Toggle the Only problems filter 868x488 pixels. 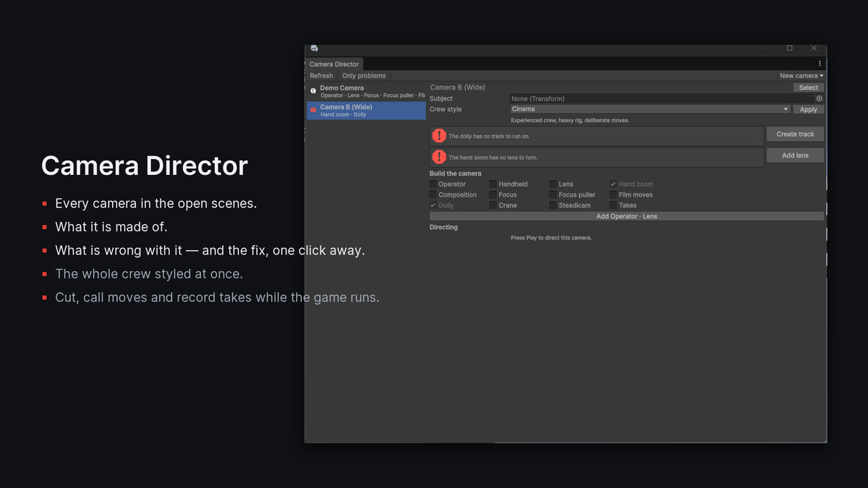click(x=364, y=75)
